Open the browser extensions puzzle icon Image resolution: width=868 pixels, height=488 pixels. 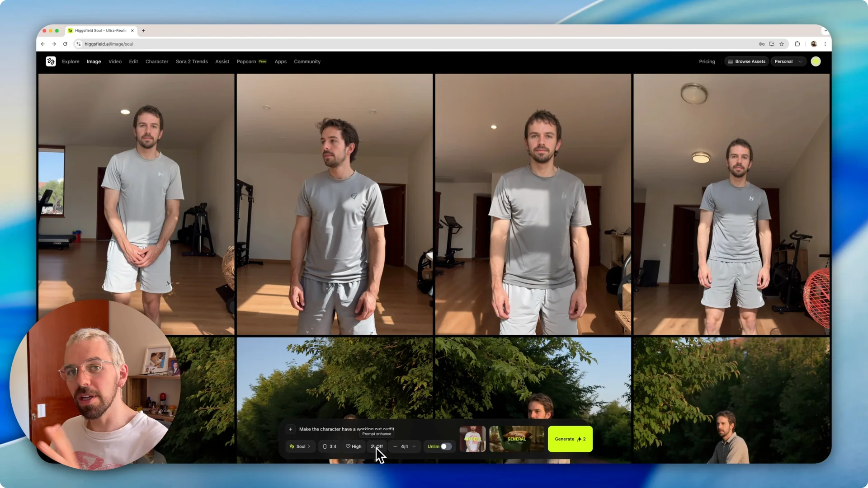[797, 44]
